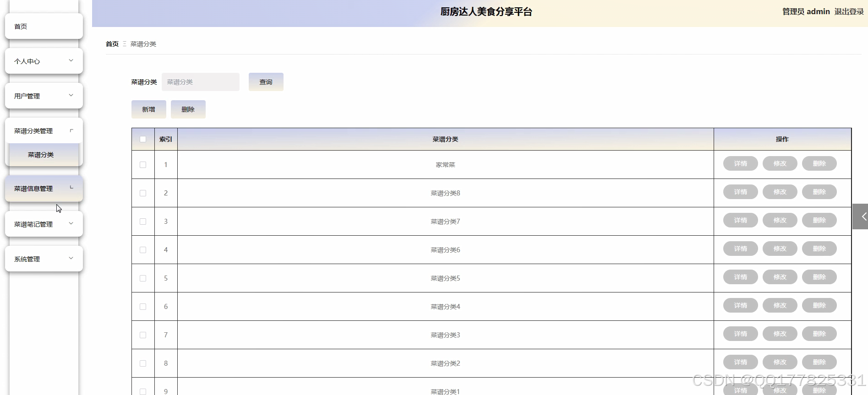Check the row for 菜谱分类8

[143, 193]
